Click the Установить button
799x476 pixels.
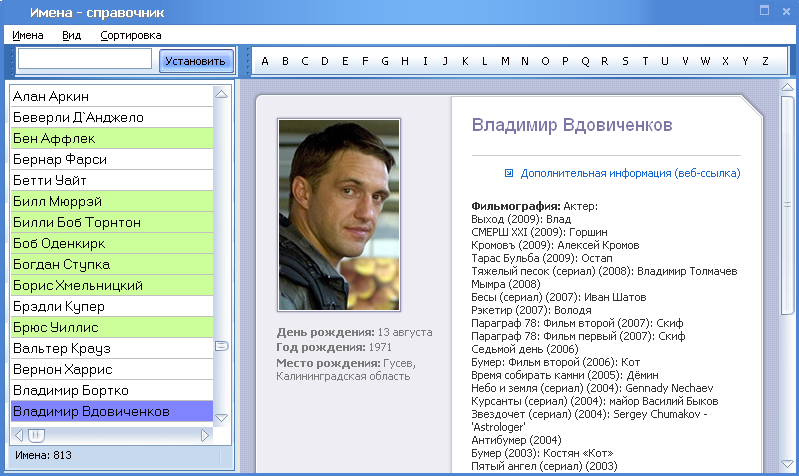[x=196, y=61]
